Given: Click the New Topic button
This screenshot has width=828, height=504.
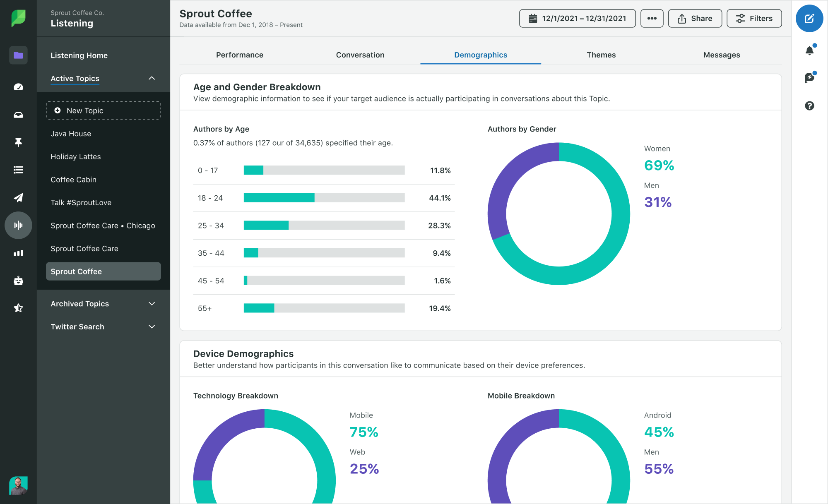Looking at the screenshot, I should coord(103,110).
